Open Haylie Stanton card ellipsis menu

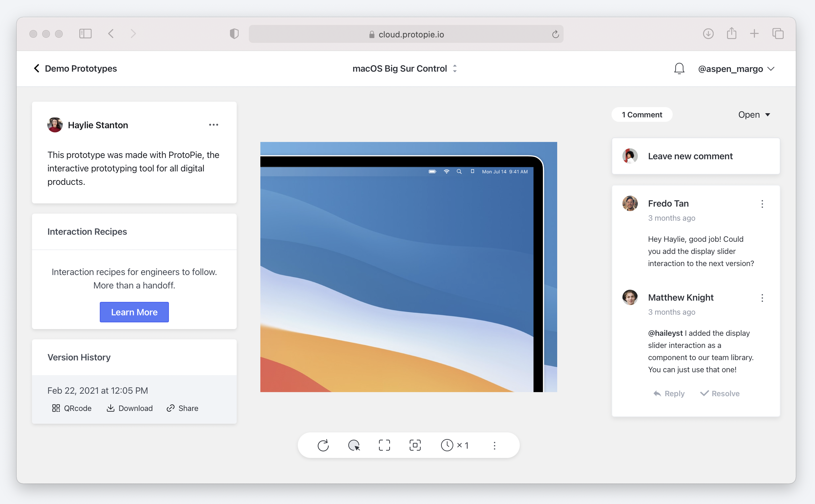pos(213,125)
